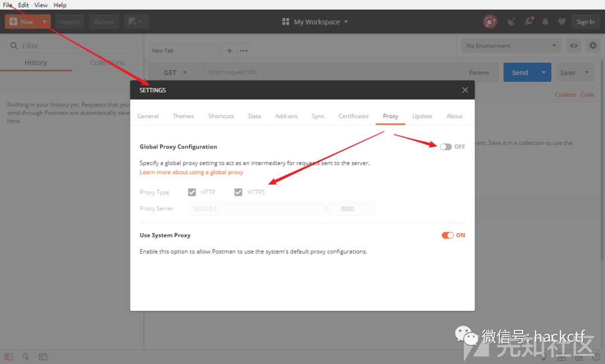Image resolution: width=605 pixels, height=364 pixels.
Task: Open the Cookies link
Action: click(565, 95)
